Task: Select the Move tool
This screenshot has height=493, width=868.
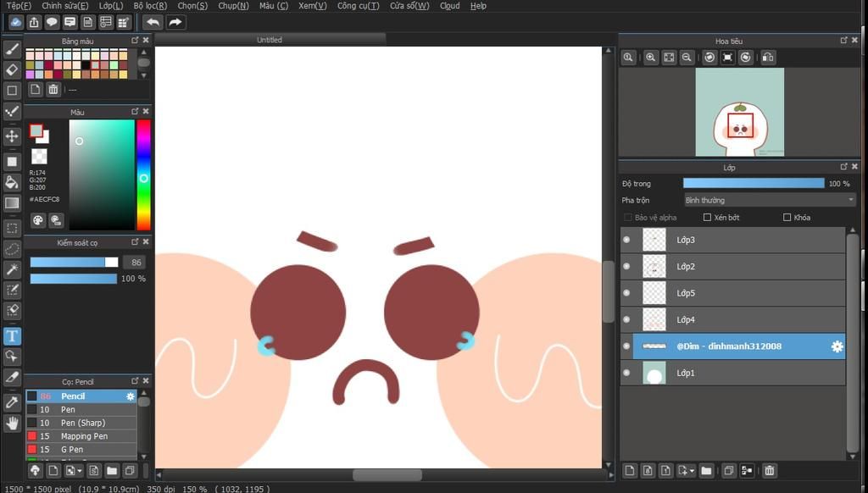Action: tap(12, 136)
